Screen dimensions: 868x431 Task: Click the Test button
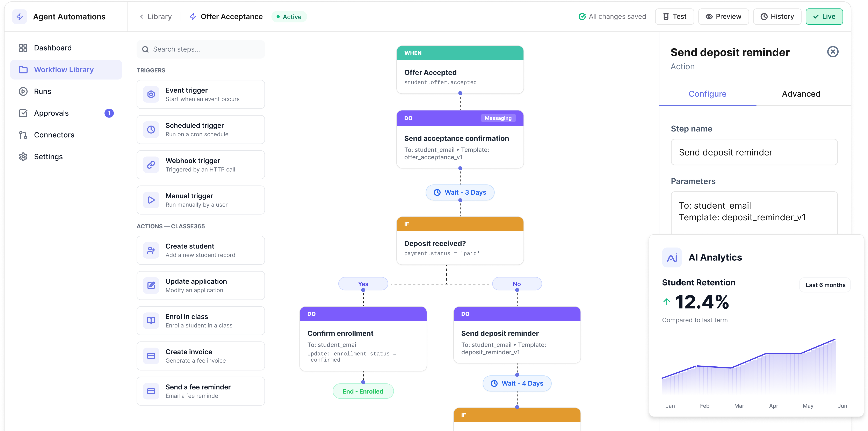pos(674,16)
